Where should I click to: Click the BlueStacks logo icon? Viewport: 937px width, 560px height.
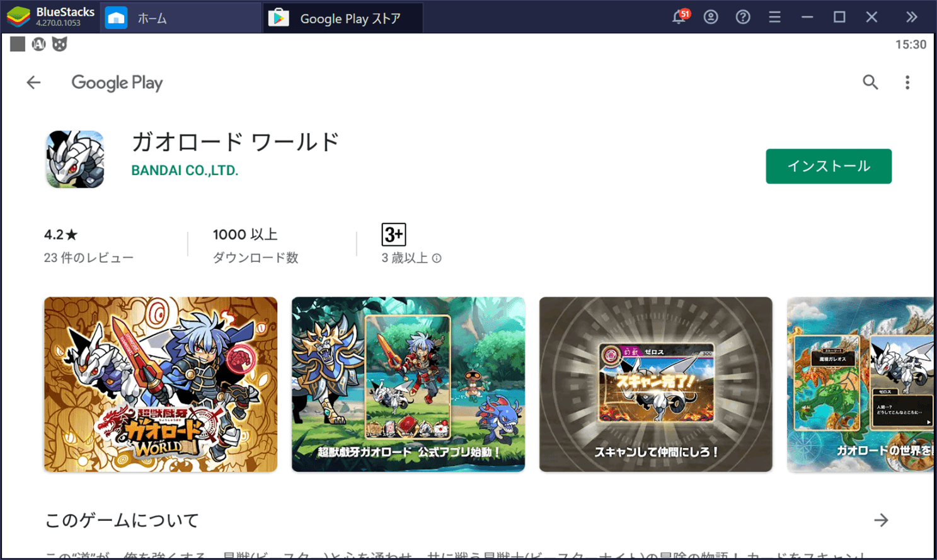[18, 17]
